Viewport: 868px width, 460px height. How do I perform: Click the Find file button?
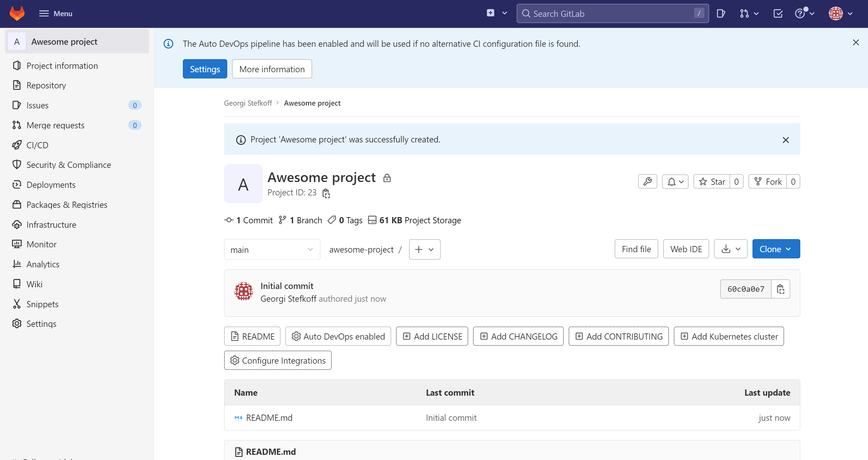coord(636,249)
